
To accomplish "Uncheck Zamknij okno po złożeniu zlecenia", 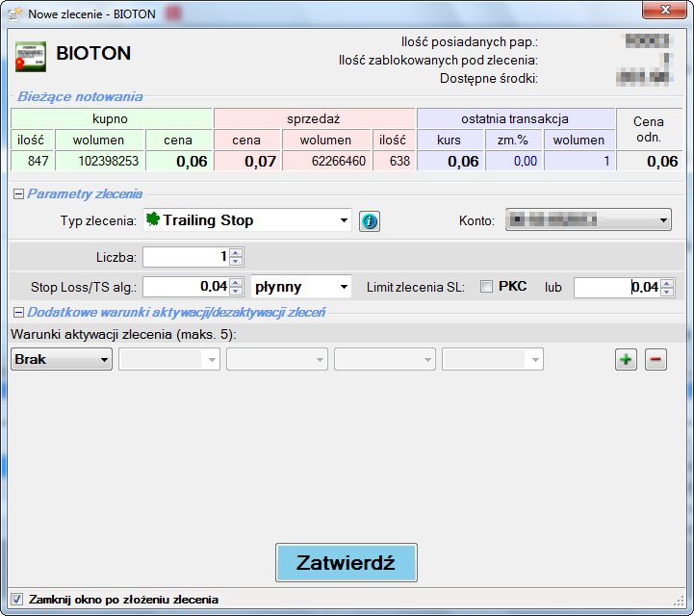I will (16, 600).
